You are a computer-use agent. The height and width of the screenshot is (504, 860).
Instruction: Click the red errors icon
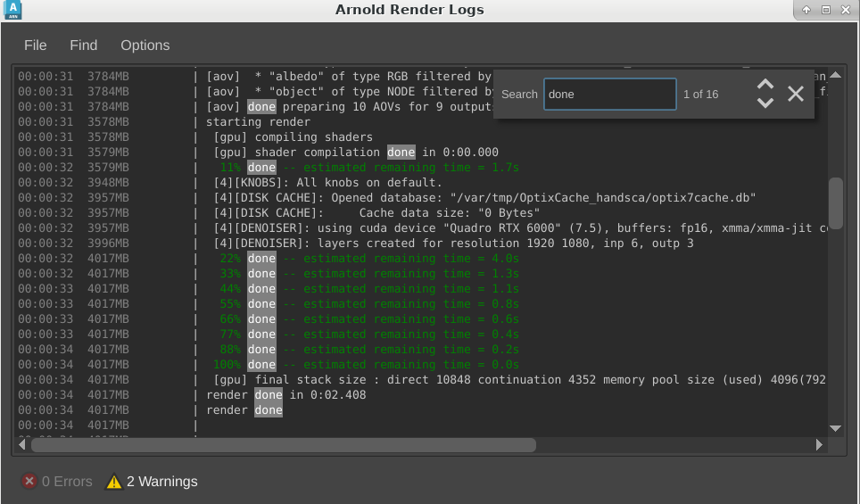click(x=29, y=481)
